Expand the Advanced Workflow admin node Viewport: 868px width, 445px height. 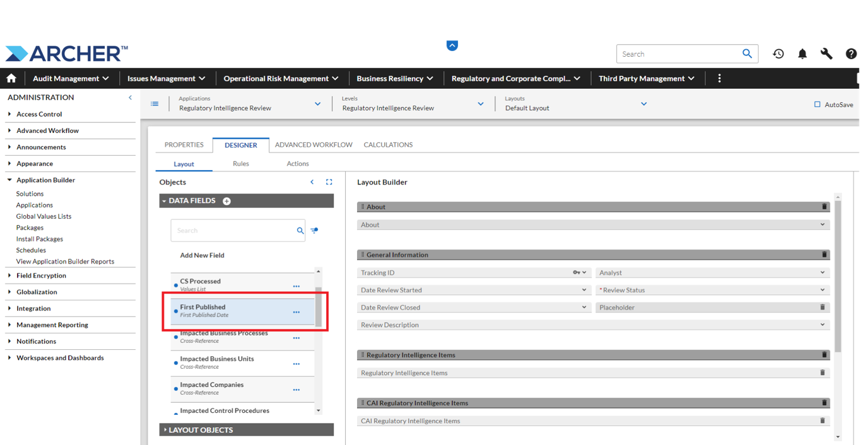(x=9, y=130)
